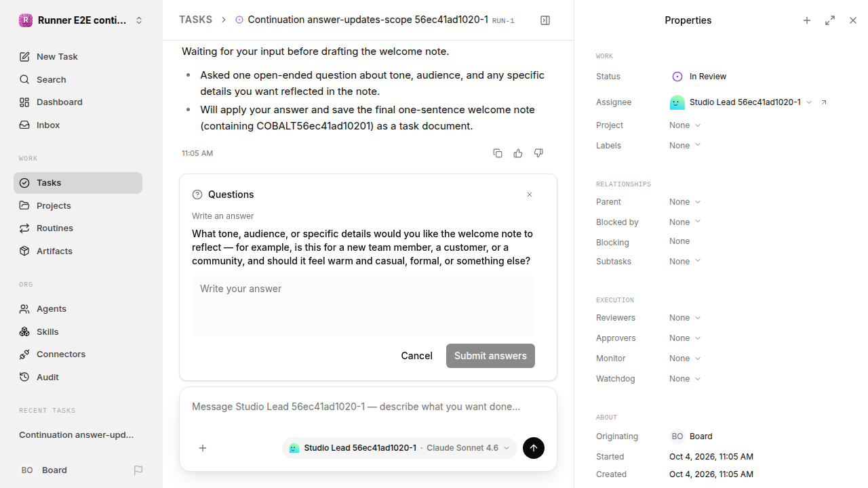The image size is (868, 488).
Task: Open the Project dropdown set to None
Action: pyautogui.click(x=685, y=125)
